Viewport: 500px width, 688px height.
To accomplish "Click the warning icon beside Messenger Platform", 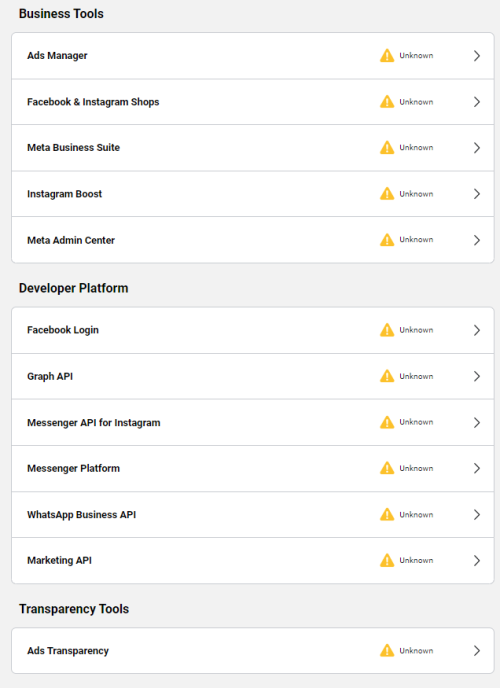I will 387,468.
